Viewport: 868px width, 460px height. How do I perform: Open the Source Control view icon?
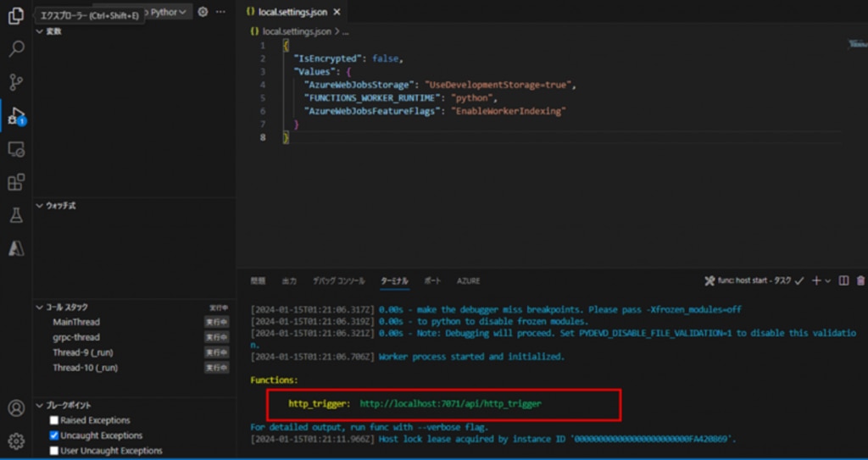[x=16, y=82]
